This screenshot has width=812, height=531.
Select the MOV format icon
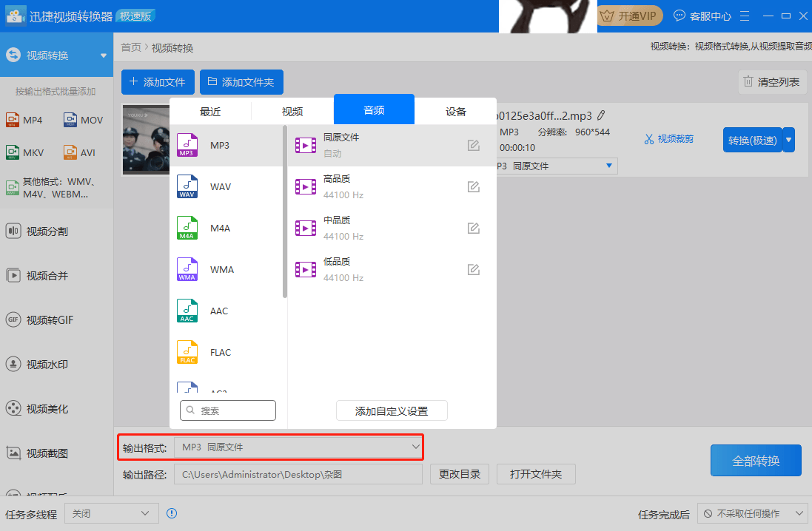click(70, 120)
